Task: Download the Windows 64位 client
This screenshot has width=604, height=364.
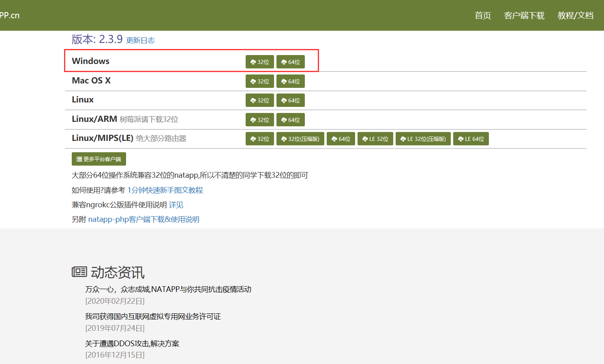Action: (x=290, y=62)
